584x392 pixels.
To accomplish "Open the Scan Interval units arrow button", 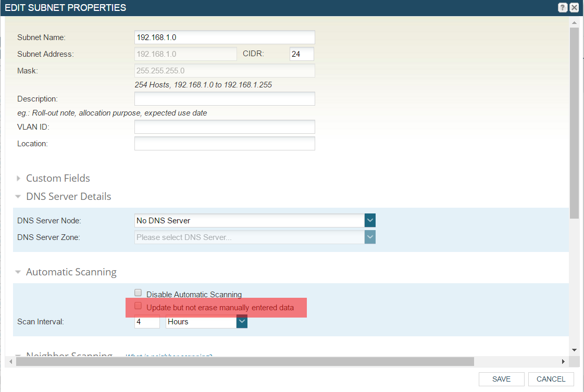I will (242, 321).
